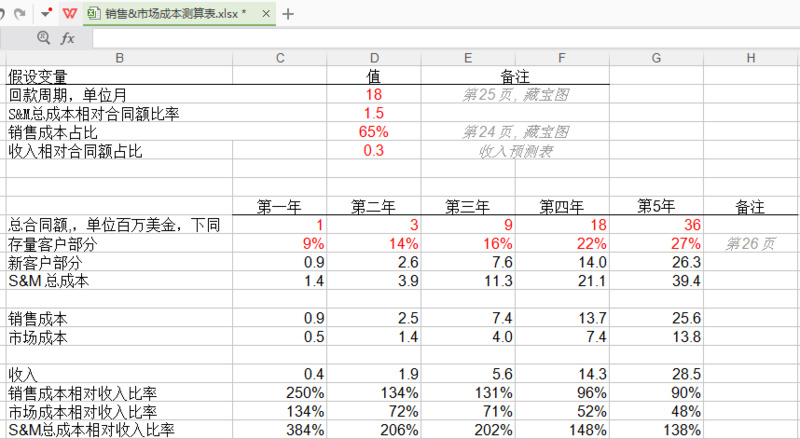Select the 第一年 存量客户 value 9%
The height and width of the screenshot is (439, 800).
pos(280,243)
